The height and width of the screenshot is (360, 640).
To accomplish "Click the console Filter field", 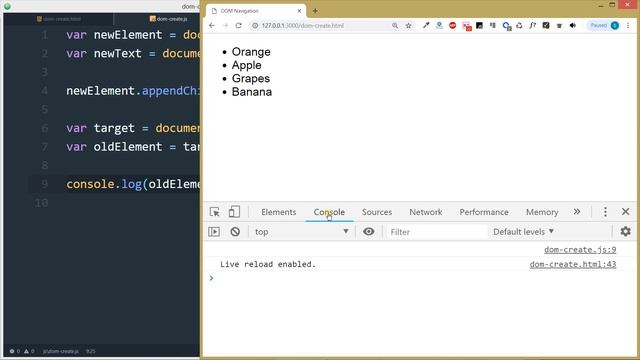I will [437, 232].
